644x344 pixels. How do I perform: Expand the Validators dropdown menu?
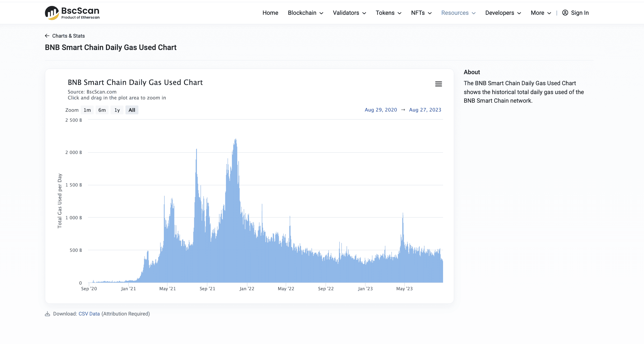click(349, 13)
